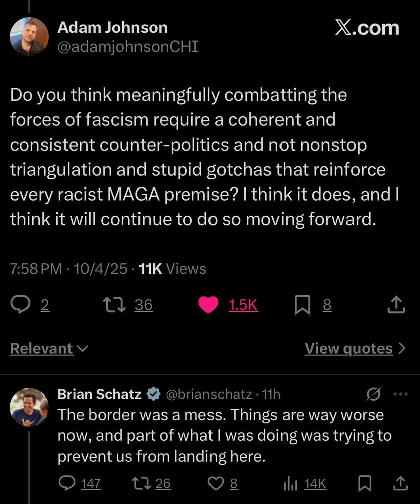Click Adam Johnson's profile picture

click(x=29, y=36)
